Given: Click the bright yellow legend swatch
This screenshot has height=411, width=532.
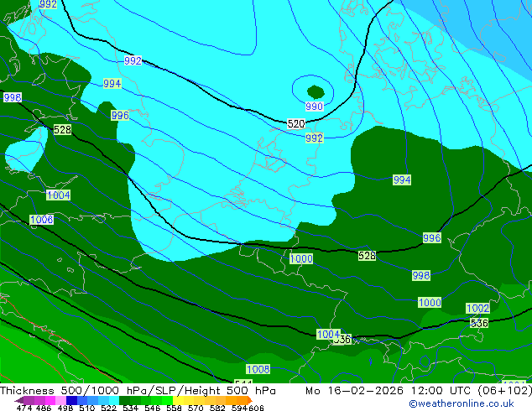Looking at the screenshot, I should [x=179, y=400].
